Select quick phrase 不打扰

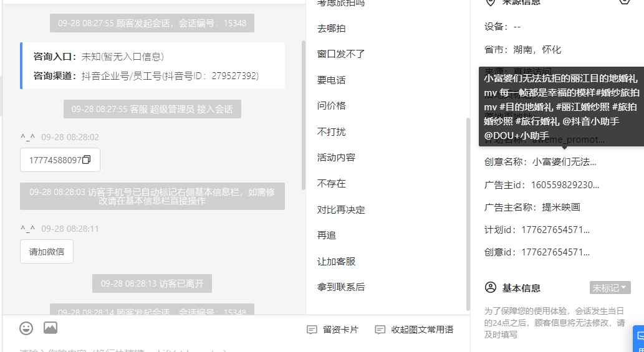332,131
